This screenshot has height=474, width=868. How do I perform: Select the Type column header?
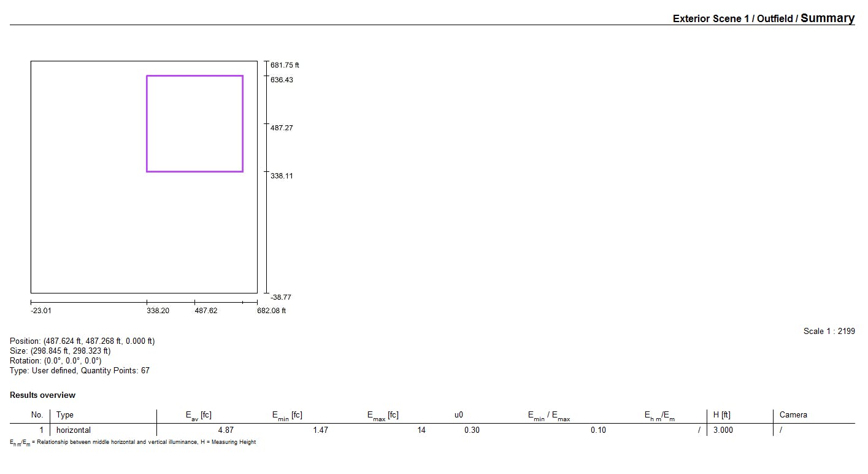click(65, 415)
